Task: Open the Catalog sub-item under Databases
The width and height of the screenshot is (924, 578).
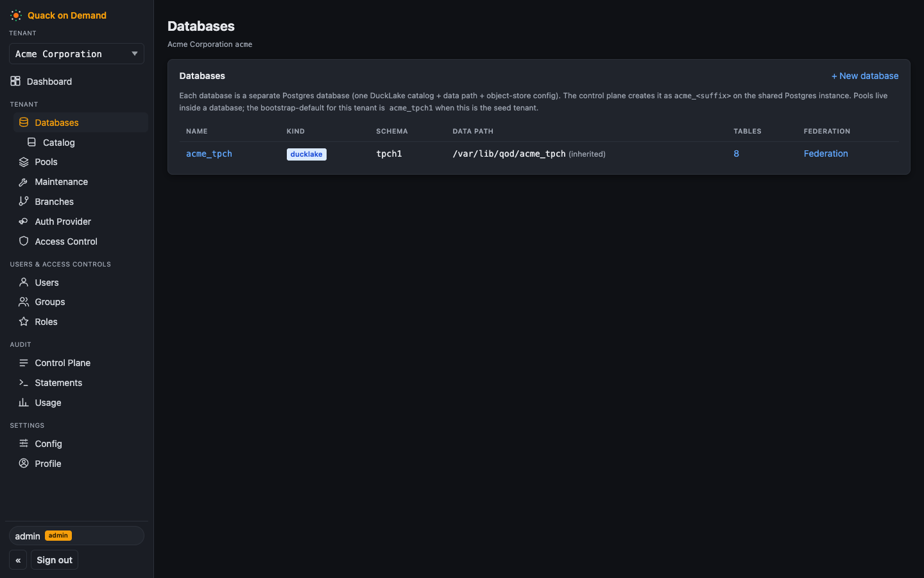Action: click(85, 143)
